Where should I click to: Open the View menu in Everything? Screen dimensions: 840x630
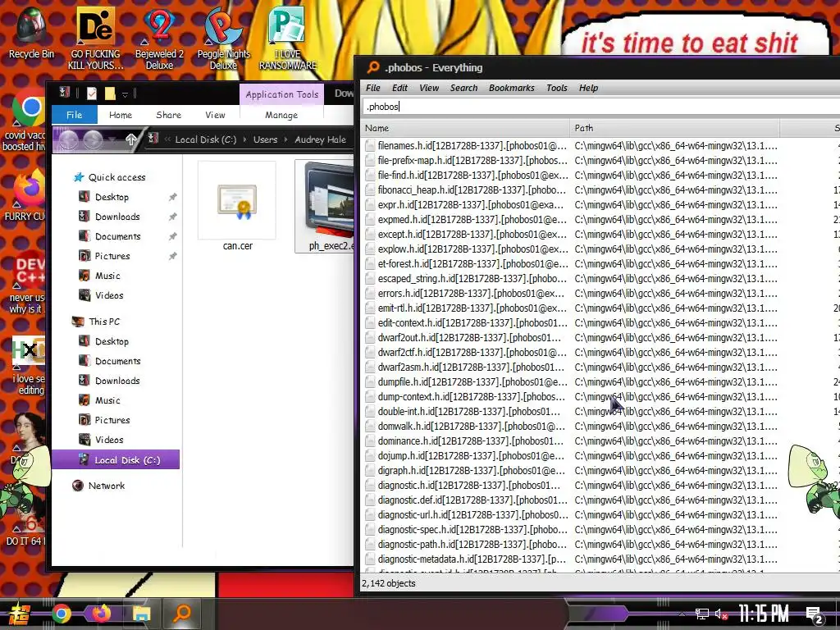pos(429,88)
